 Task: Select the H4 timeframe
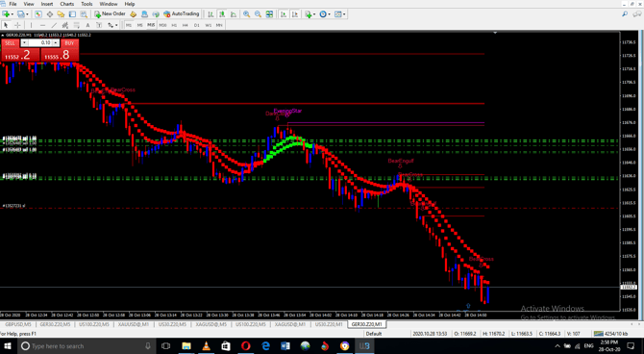[x=186, y=25]
